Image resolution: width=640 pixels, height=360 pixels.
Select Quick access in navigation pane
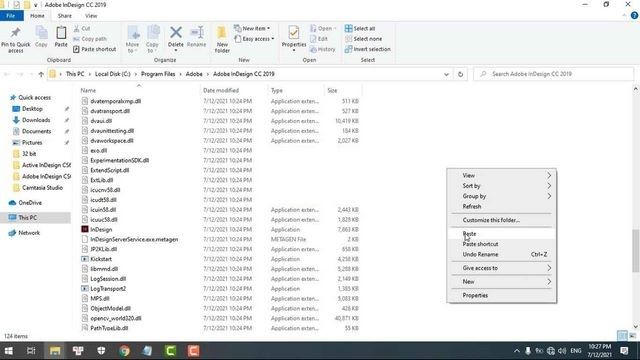point(35,98)
